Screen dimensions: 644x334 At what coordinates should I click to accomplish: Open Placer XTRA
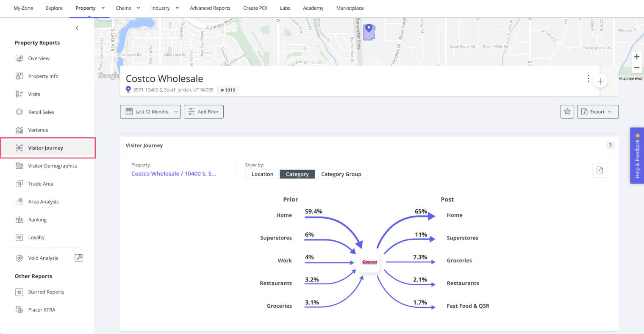click(x=42, y=310)
